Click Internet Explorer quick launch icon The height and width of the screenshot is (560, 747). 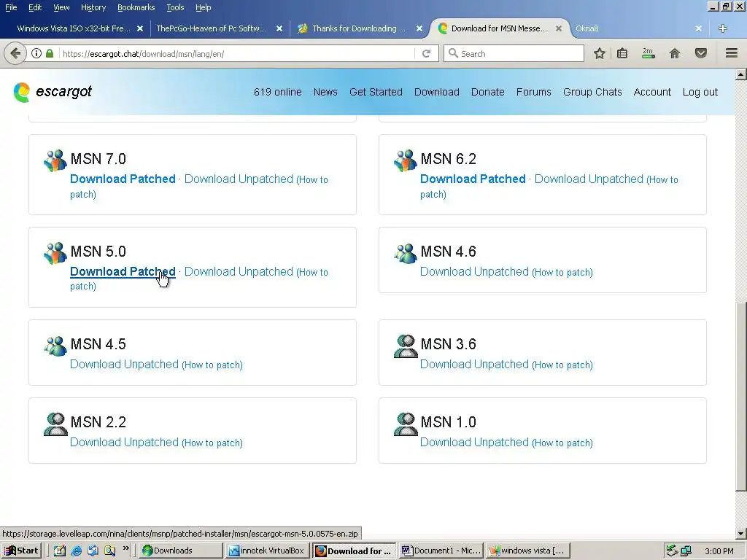coord(76,551)
